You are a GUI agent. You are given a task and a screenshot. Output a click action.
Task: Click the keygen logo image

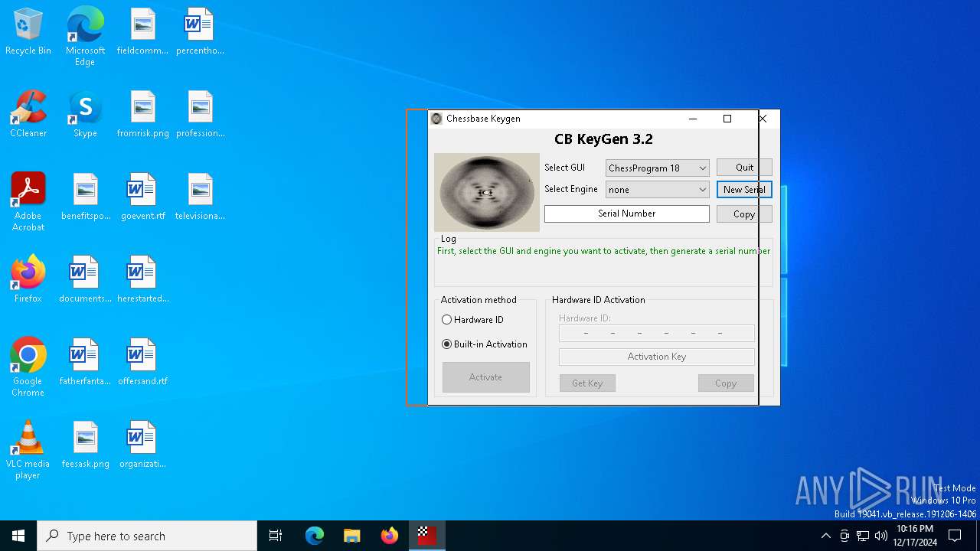(487, 193)
